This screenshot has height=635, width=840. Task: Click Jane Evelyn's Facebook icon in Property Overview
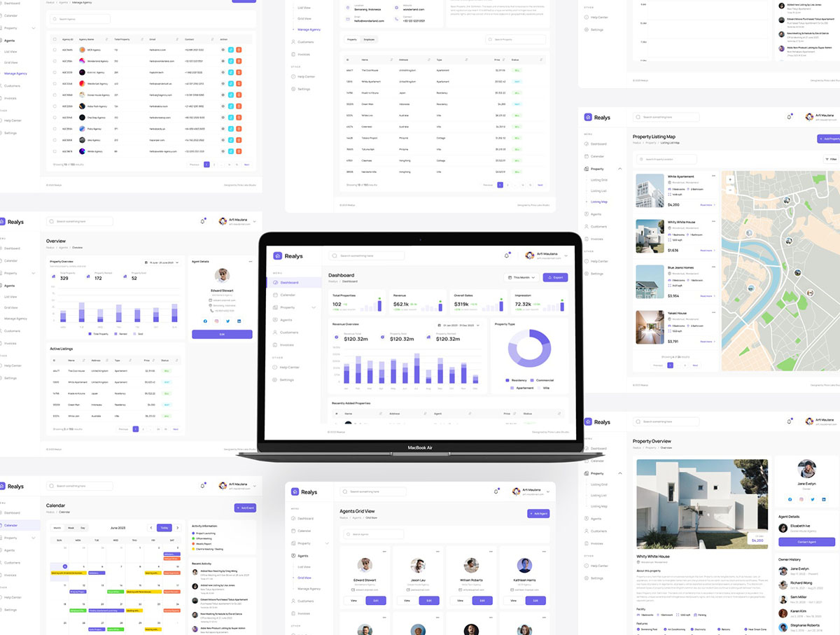[790, 499]
